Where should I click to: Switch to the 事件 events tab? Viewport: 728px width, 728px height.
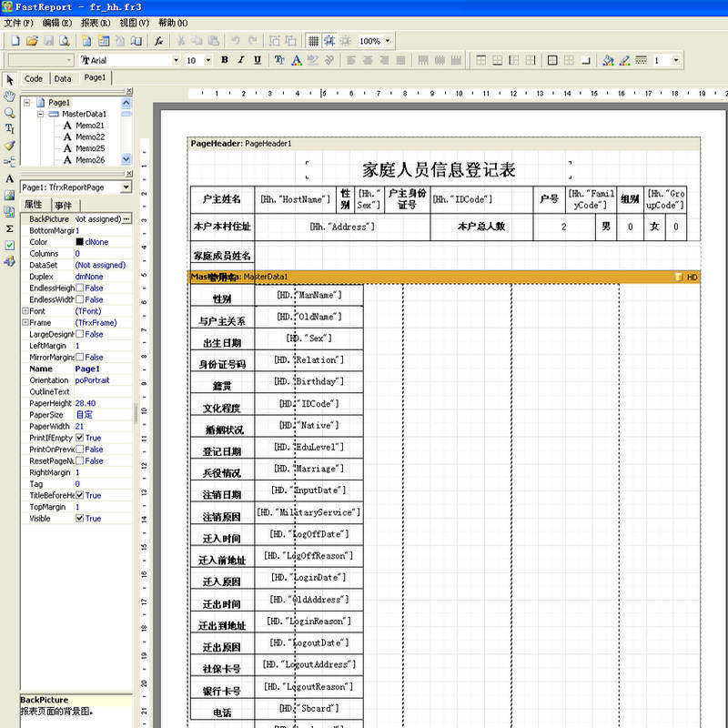pyautogui.click(x=63, y=205)
